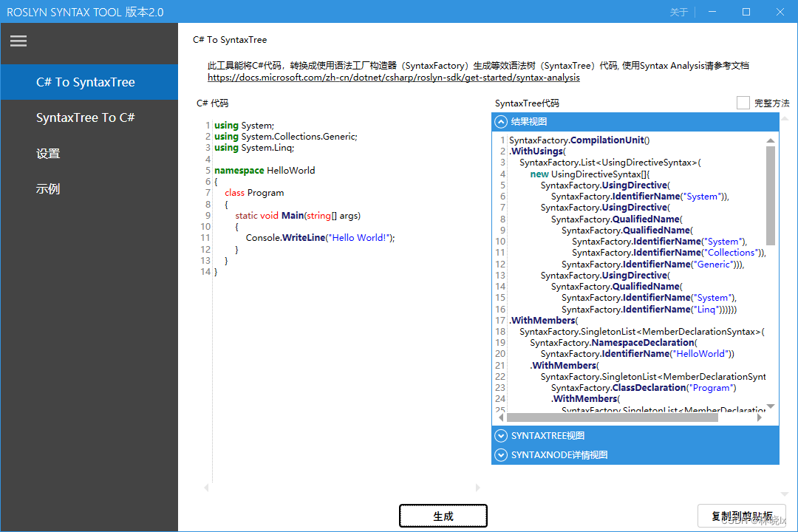Screen dimensions: 798x532
Task: Click the 关于 about link in title bar
Action: pos(678,13)
